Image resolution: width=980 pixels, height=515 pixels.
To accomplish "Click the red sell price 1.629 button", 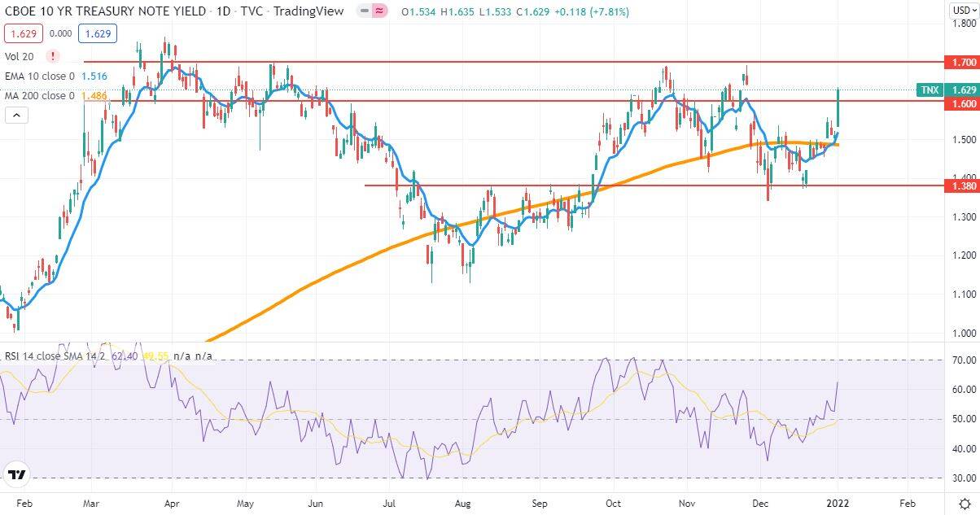I will pos(24,34).
